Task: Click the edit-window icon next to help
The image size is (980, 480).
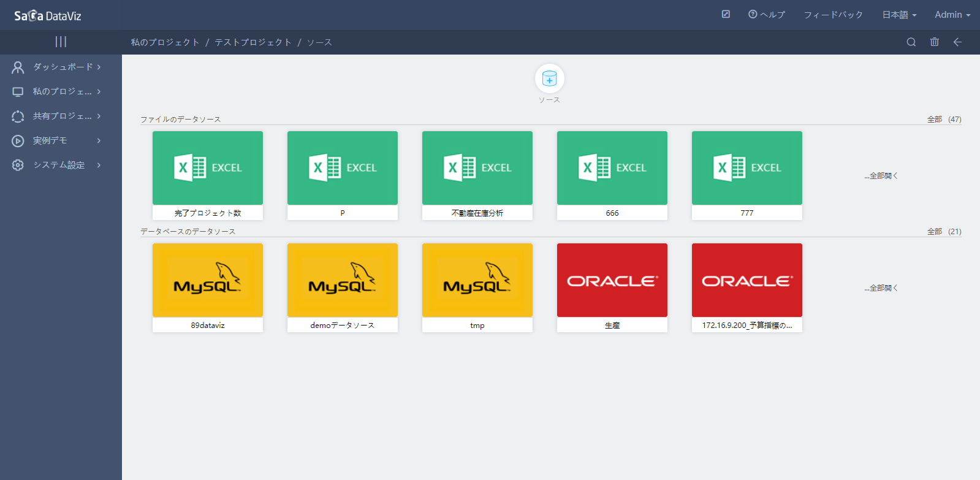Action: click(726, 14)
